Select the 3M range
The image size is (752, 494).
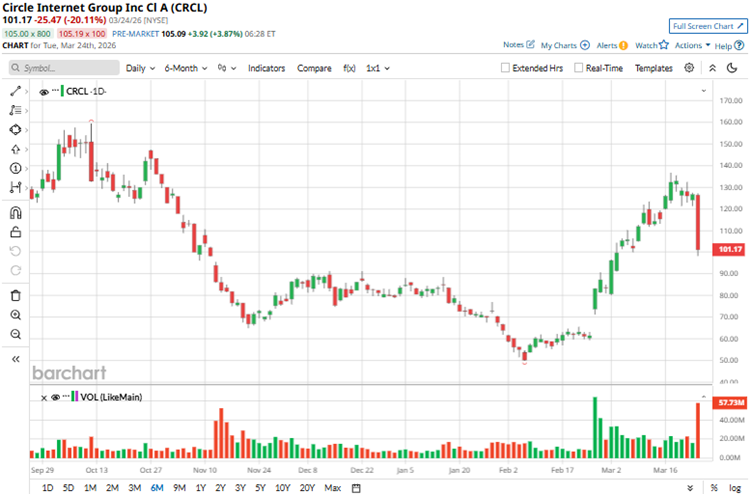pos(135,488)
